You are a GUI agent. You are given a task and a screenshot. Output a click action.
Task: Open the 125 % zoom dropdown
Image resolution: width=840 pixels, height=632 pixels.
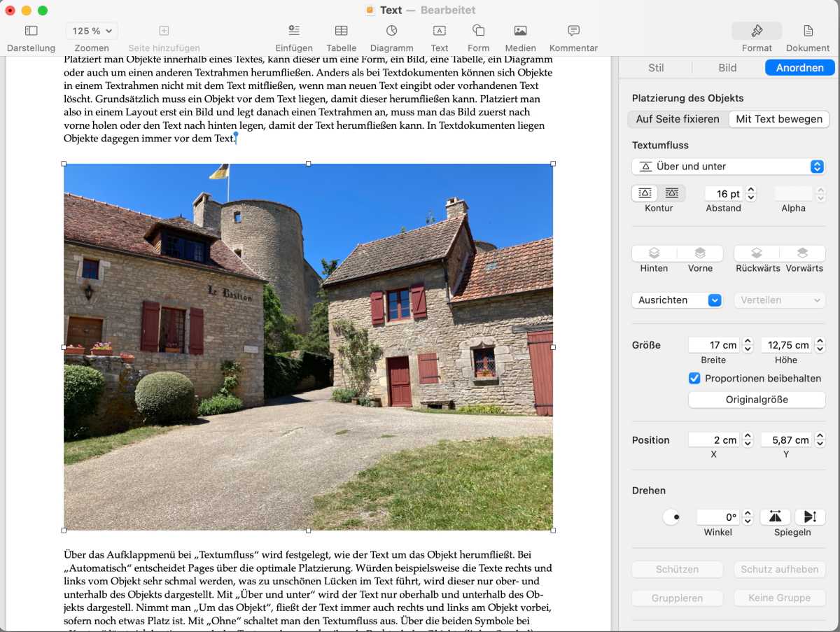(92, 31)
